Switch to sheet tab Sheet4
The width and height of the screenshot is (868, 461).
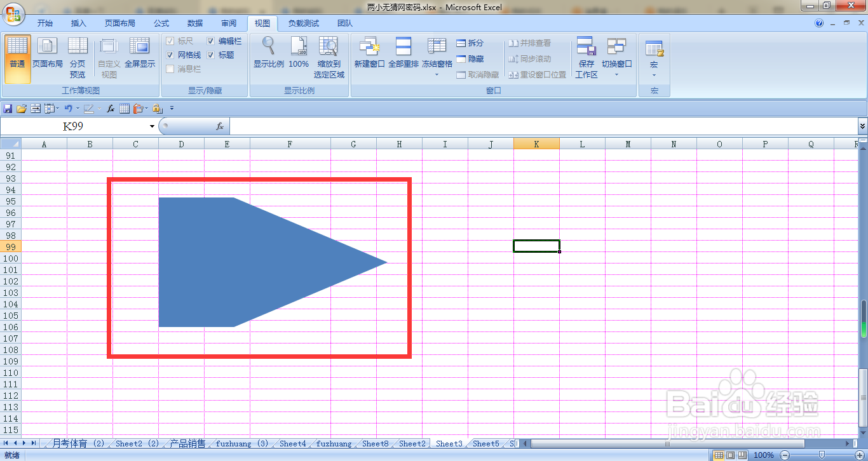(x=293, y=443)
